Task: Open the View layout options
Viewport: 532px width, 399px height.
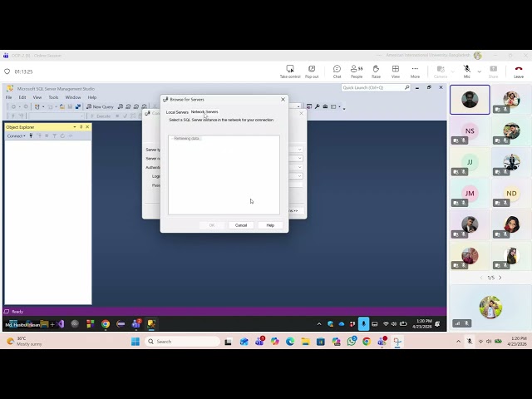Action: pos(396,71)
